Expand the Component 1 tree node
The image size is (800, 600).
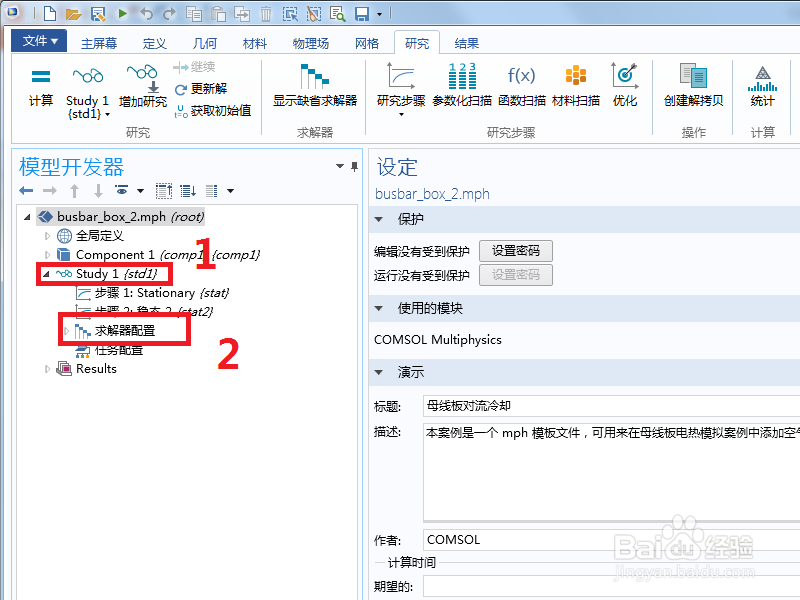[47, 255]
